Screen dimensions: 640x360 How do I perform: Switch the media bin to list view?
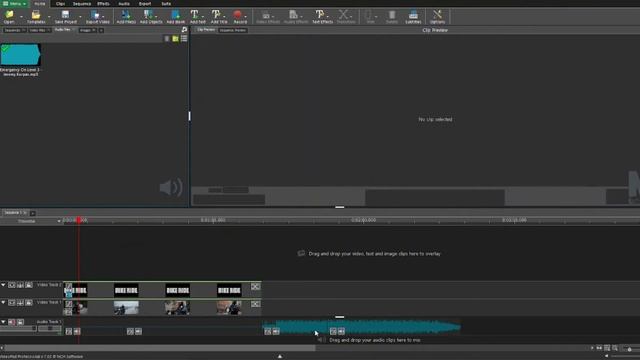coord(184,38)
